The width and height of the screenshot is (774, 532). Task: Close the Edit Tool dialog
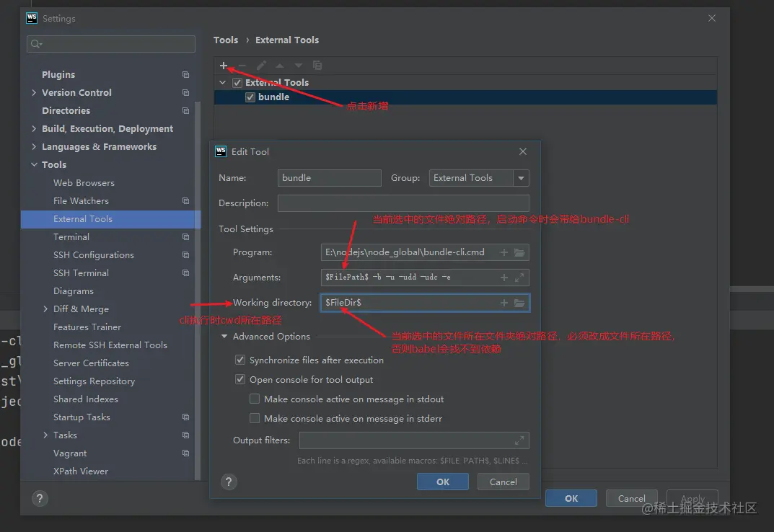coord(523,151)
